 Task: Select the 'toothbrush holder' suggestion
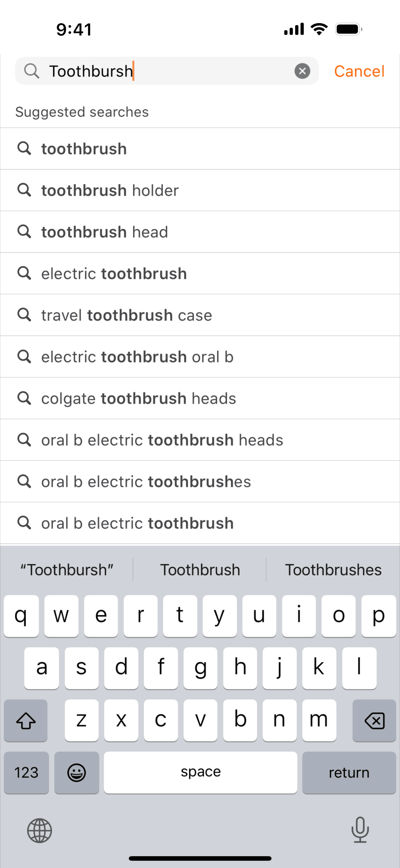pyautogui.click(x=200, y=190)
